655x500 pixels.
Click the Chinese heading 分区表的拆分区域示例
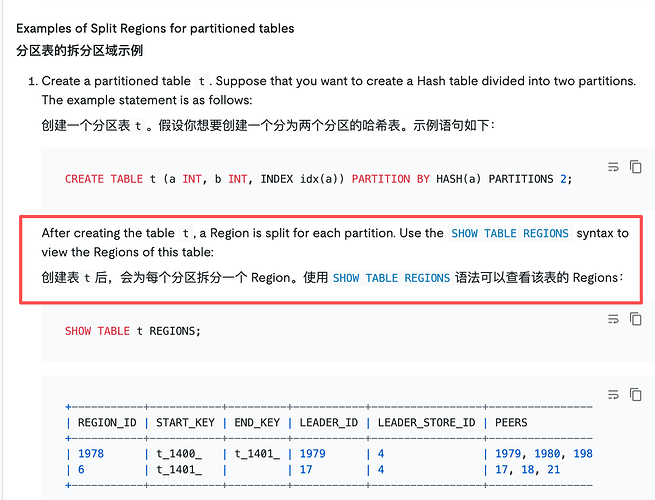click(x=79, y=51)
